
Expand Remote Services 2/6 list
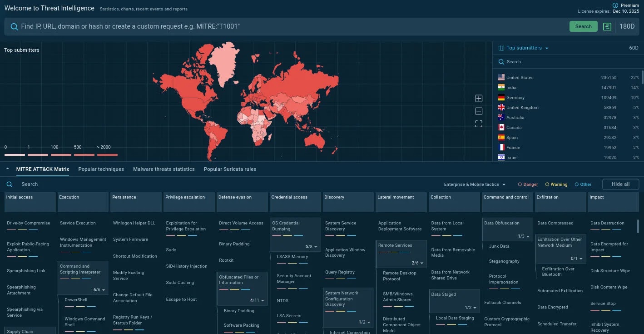point(417,263)
